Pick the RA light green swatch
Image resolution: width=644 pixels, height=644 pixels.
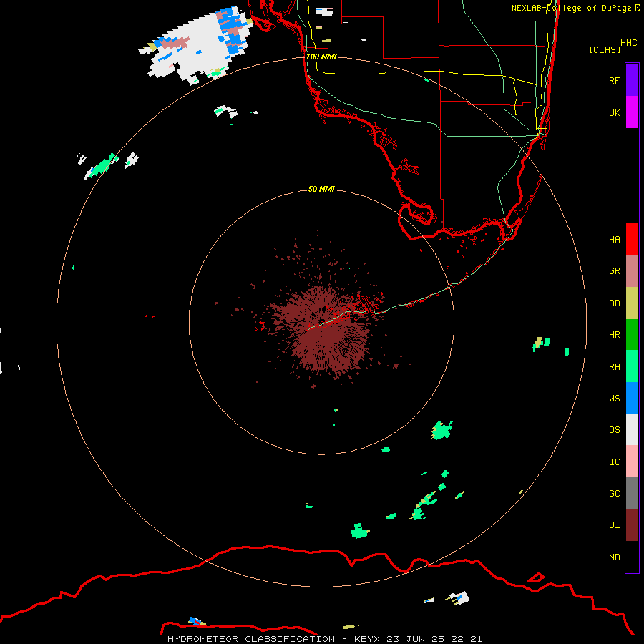[x=632, y=366]
